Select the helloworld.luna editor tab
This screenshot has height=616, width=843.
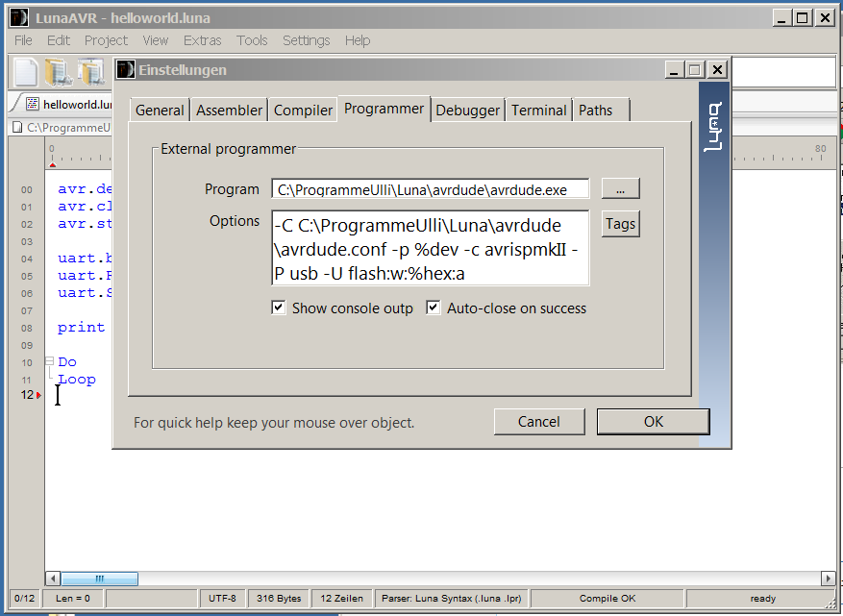[x=67, y=104]
